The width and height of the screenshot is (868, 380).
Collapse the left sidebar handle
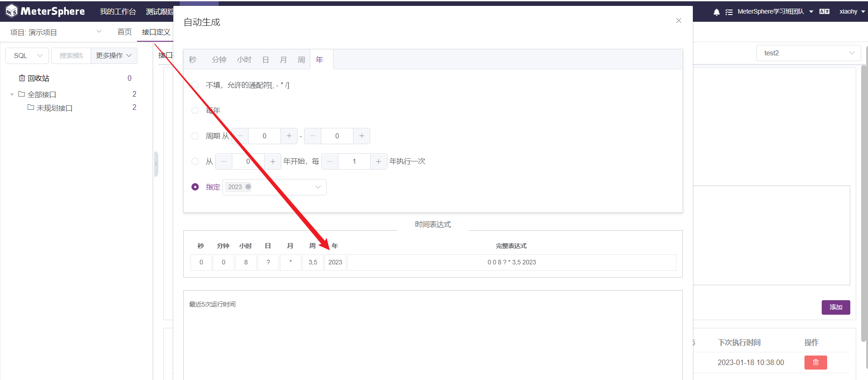click(x=156, y=164)
